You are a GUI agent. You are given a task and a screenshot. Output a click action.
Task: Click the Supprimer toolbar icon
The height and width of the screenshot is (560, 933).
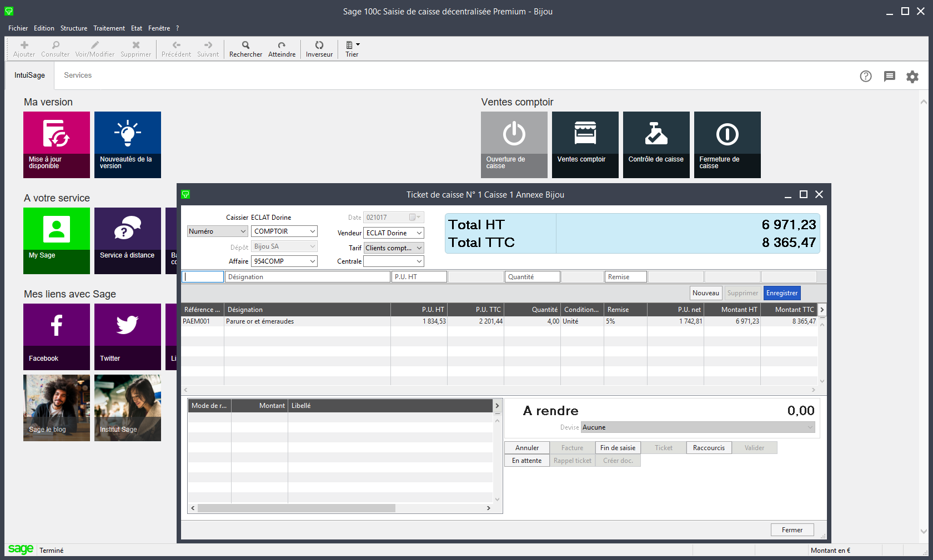point(136,49)
